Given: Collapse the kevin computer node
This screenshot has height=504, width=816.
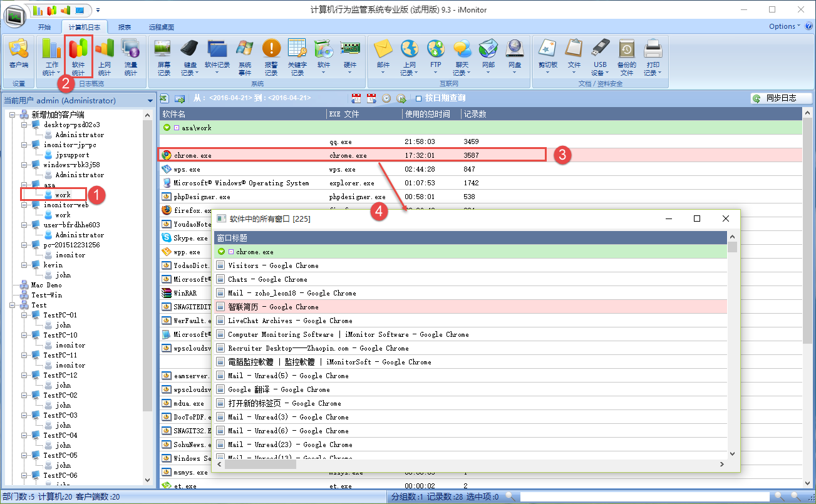Looking at the screenshot, I should coord(25,265).
